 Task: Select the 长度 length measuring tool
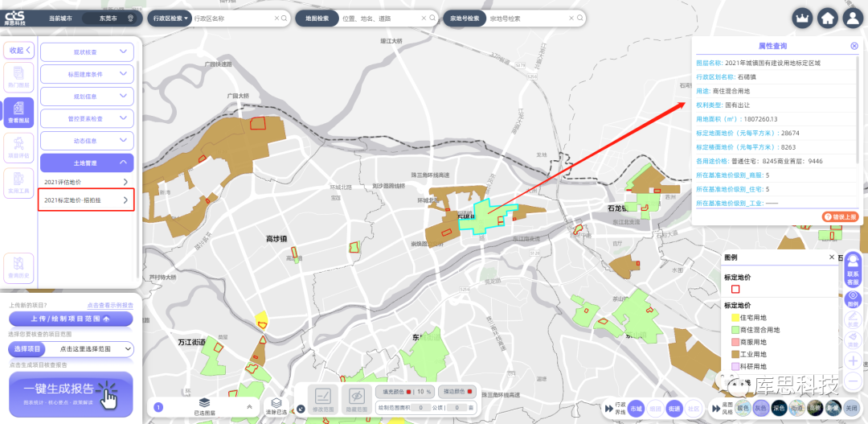click(853, 319)
